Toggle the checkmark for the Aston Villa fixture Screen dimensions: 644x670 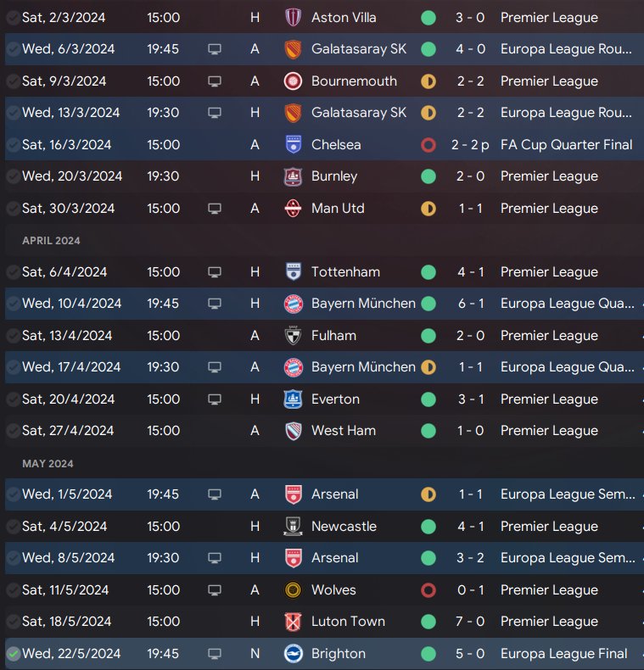point(13,18)
